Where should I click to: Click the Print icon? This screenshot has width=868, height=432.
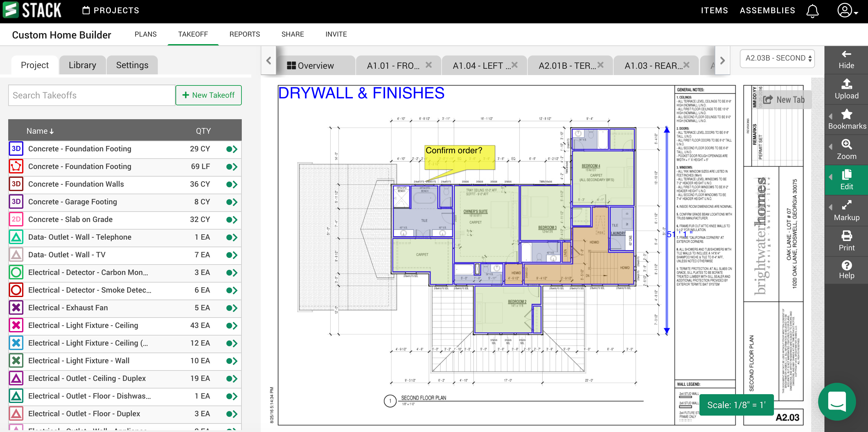846,241
